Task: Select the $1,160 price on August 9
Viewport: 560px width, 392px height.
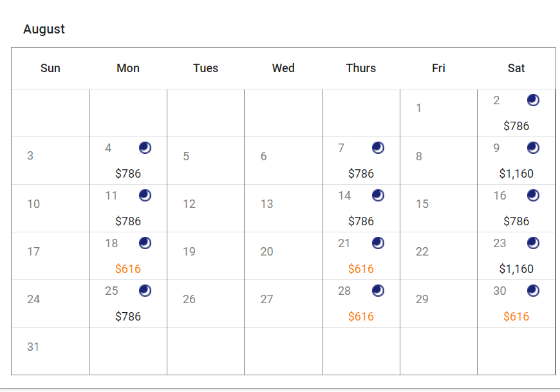Action: pos(516,174)
